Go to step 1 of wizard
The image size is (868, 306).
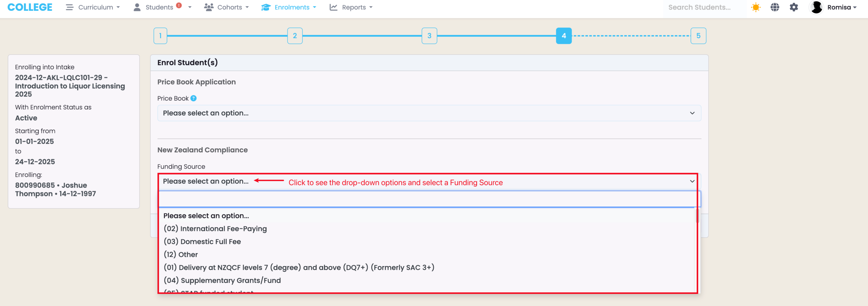(160, 36)
